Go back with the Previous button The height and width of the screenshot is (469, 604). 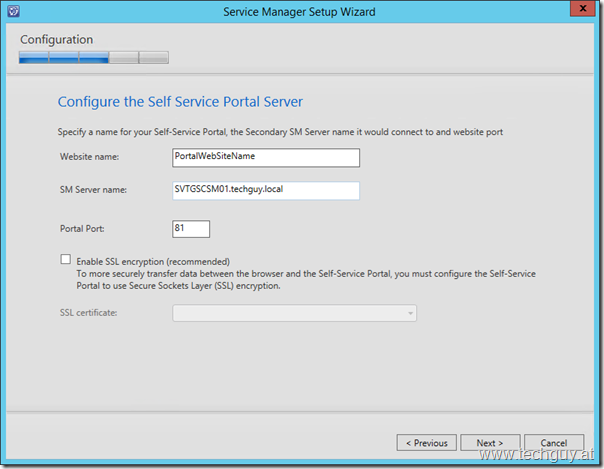[x=426, y=443]
